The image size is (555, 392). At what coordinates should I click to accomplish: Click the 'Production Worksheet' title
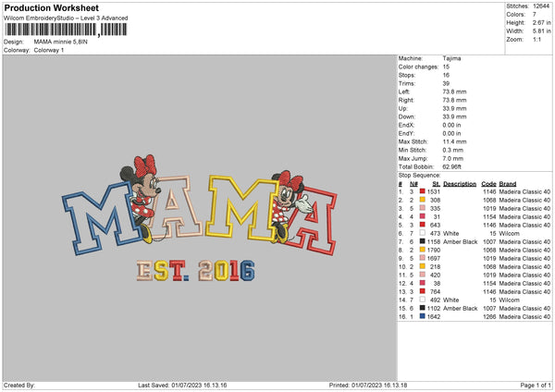click(x=51, y=7)
